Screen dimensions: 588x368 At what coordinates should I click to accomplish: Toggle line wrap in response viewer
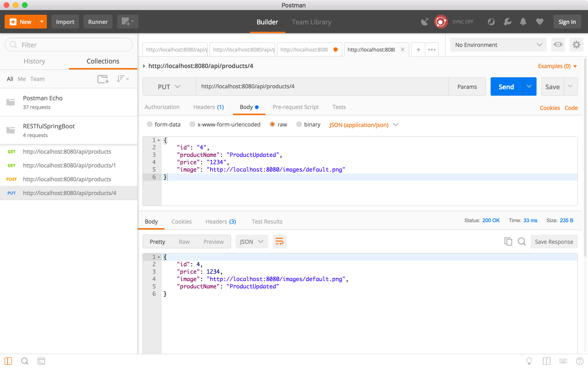(280, 242)
